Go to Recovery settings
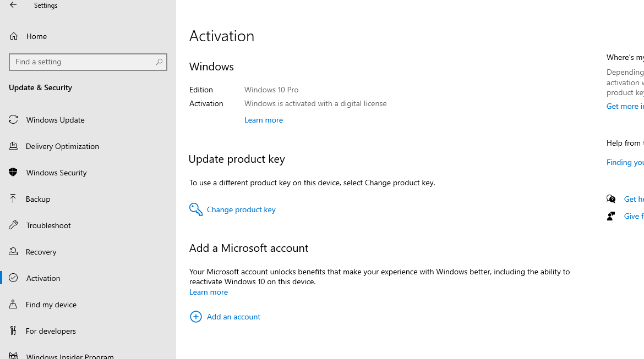This screenshot has width=644, height=359. click(x=41, y=252)
